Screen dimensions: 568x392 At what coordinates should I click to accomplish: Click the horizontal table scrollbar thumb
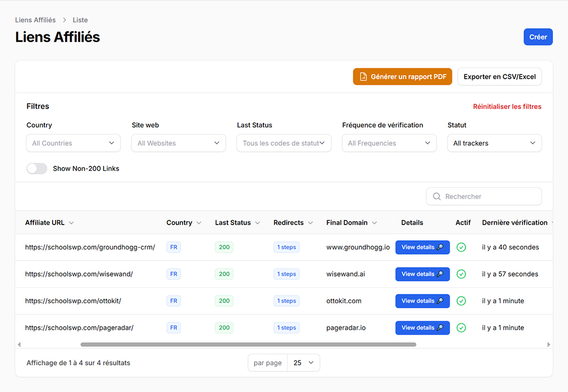pos(248,344)
